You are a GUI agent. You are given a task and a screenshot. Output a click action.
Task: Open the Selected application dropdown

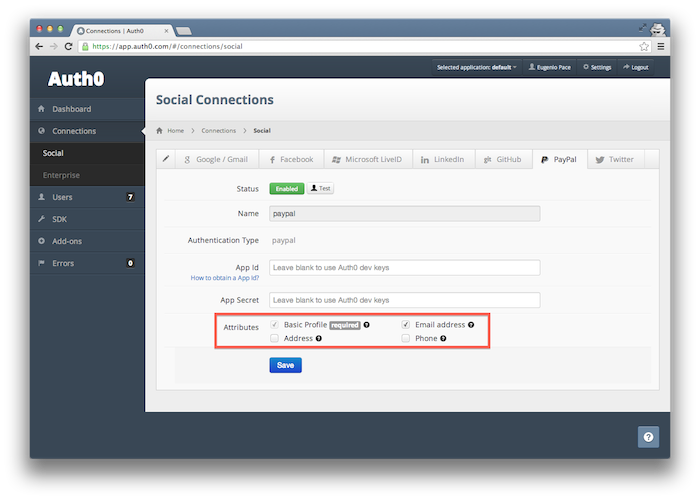(x=476, y=67)
